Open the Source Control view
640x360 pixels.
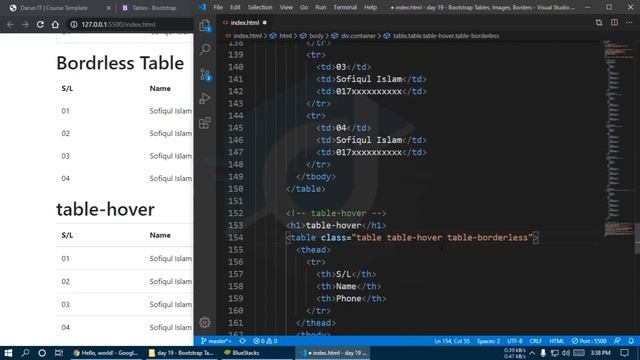[205, 74]
